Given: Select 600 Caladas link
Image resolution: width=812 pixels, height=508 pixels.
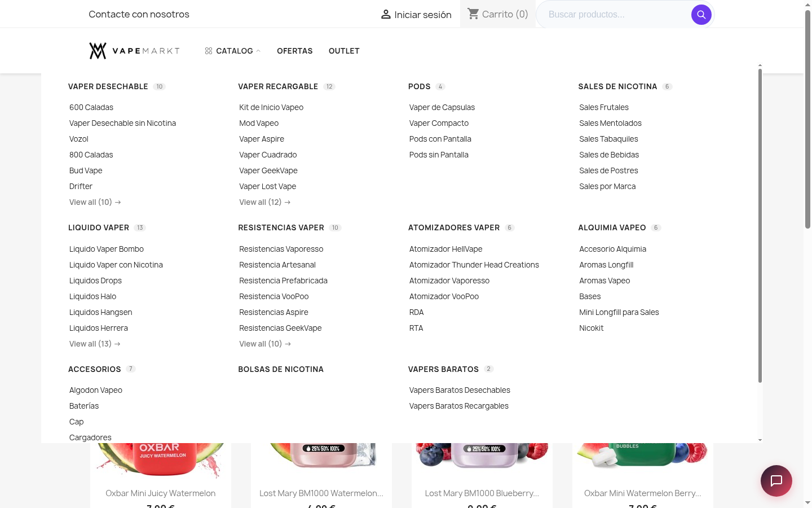Looking at the screenshot, I should tap(91, 107).
